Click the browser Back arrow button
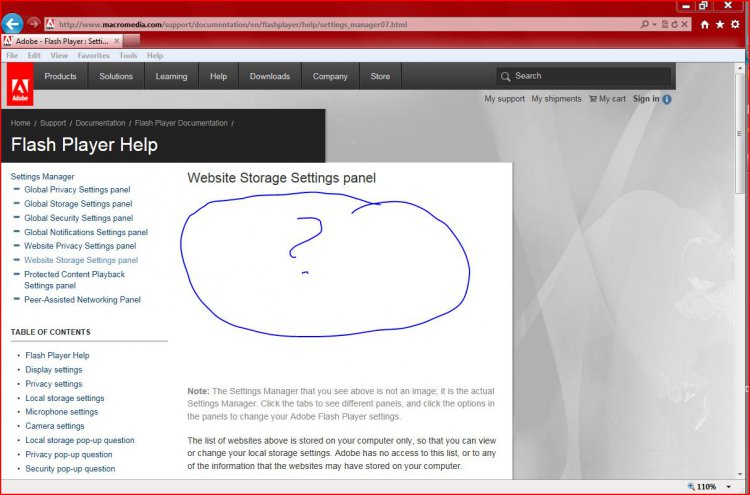 (x=12, y=23)
